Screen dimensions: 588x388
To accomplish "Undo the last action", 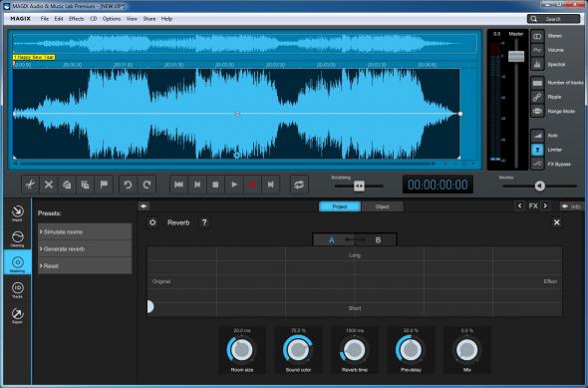I will pos(128,185).
